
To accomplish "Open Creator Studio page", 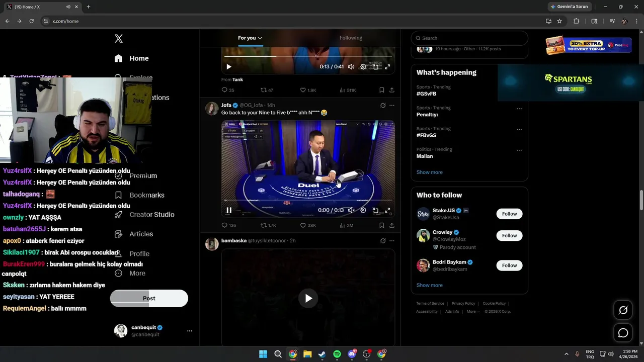I will [144, 215].
